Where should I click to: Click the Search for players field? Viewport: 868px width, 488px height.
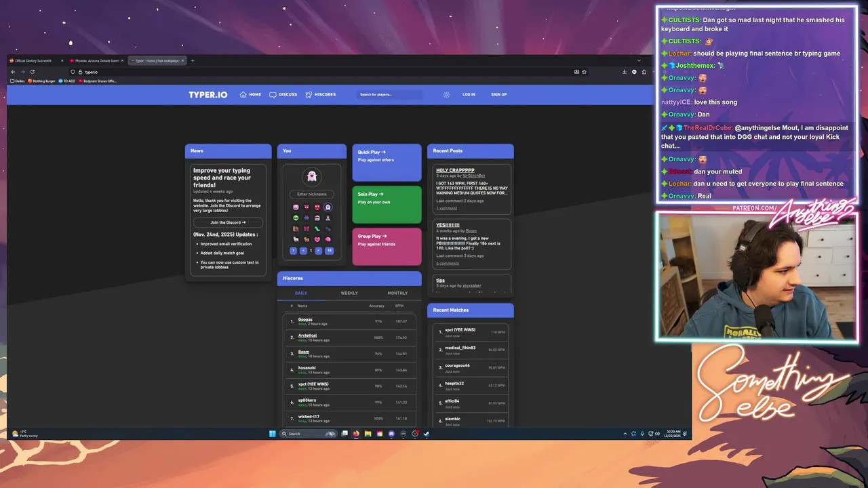coord(390,94)
